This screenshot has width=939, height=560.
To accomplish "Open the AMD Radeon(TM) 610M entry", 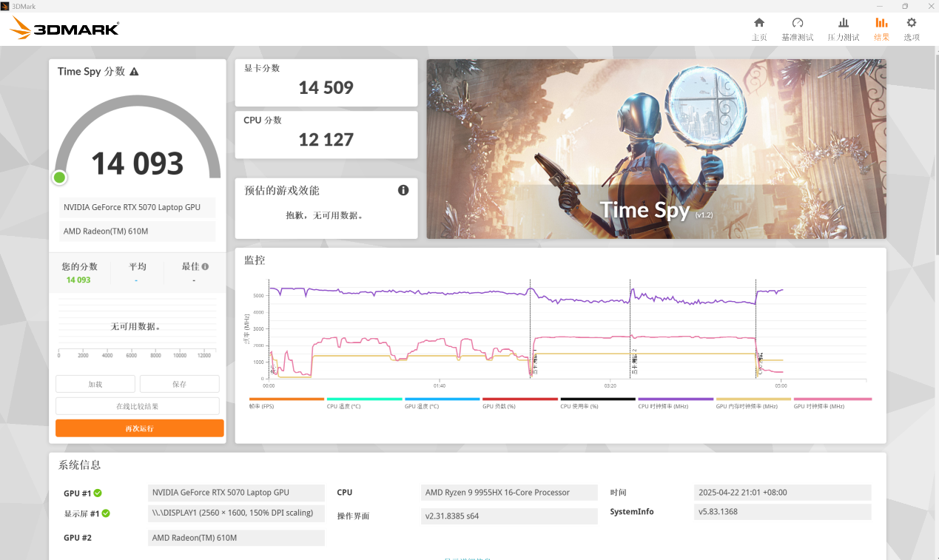I will pyautogui.click(x=138, y=232).
